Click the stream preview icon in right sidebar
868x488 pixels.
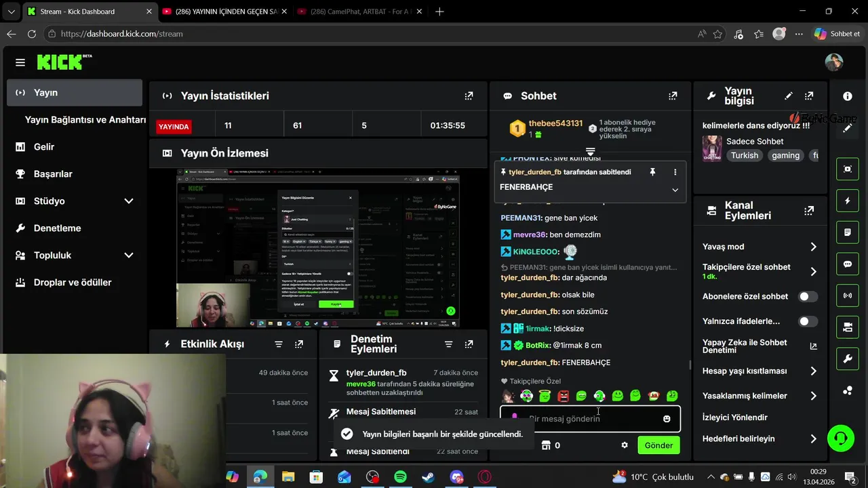point(848,169)
